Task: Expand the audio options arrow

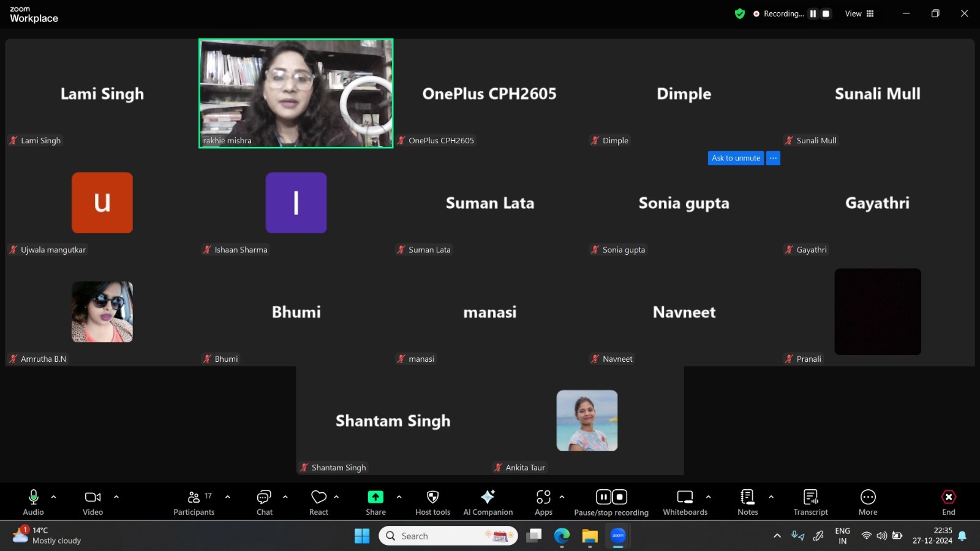Action: coord(54,497)
